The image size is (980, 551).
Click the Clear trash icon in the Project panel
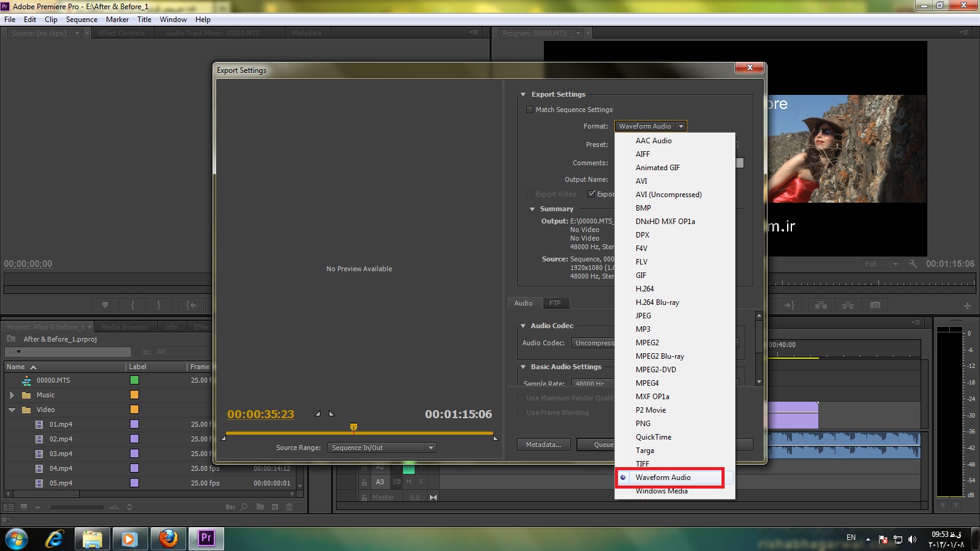coord(290,507)
